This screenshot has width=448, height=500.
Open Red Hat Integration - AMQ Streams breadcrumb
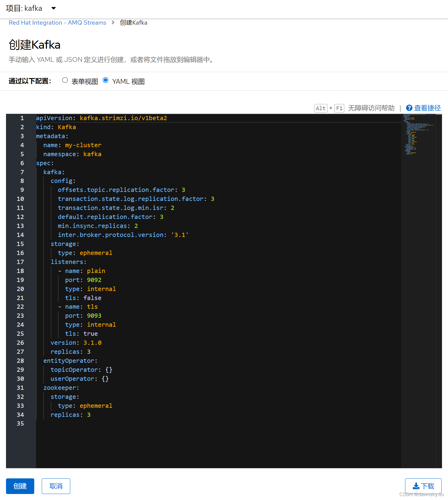coord(57,23)
